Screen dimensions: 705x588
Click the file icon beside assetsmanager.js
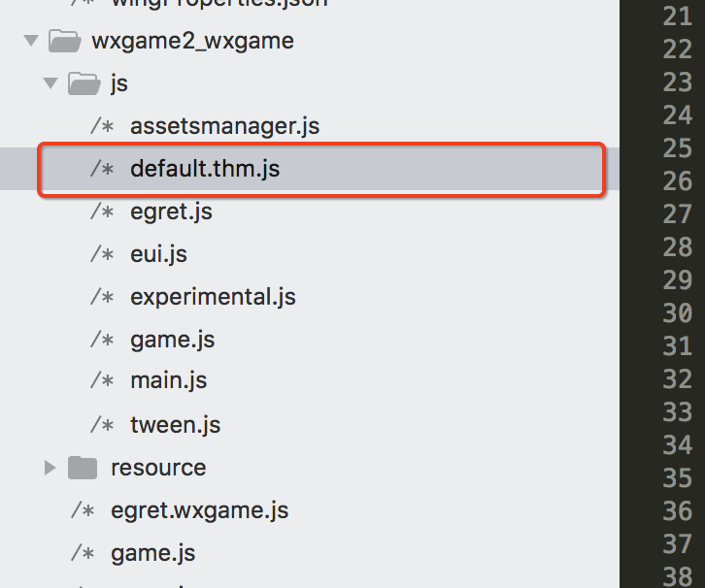point(103,126)
